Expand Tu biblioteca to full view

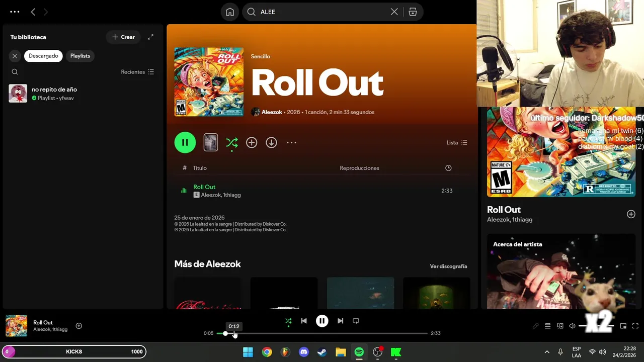[150, 37]
